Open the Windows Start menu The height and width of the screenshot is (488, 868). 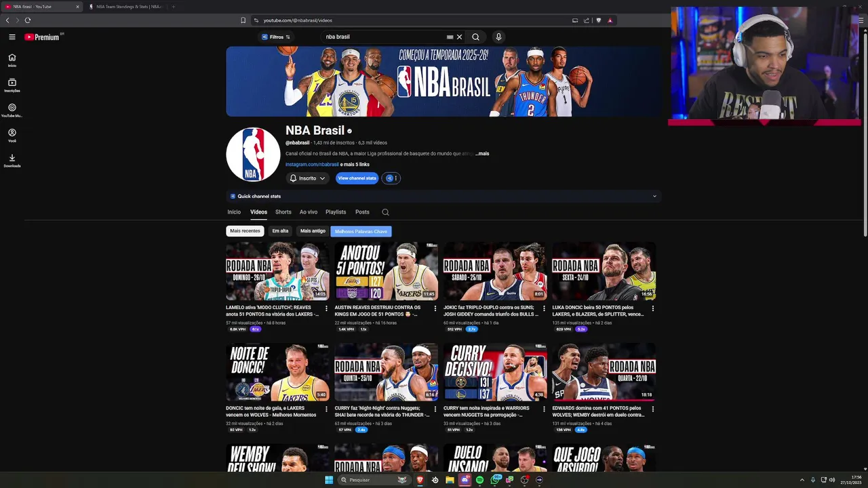(x=329, y=480)
